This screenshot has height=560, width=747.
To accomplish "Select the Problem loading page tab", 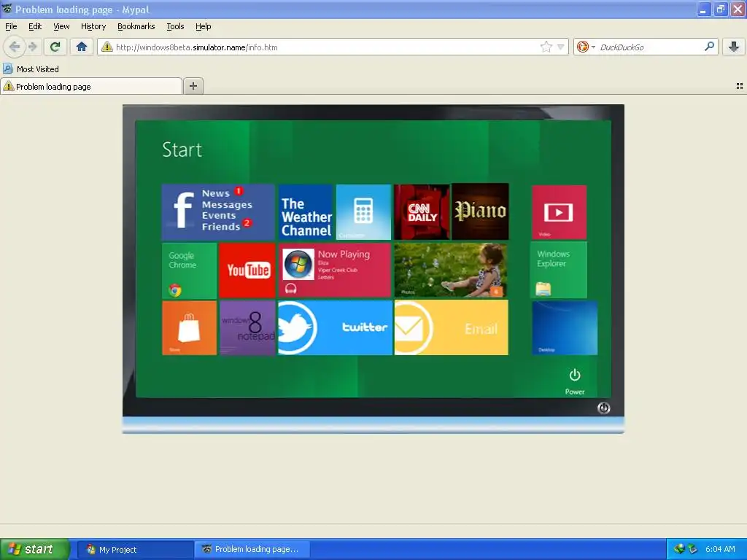I will click(91, 86).
